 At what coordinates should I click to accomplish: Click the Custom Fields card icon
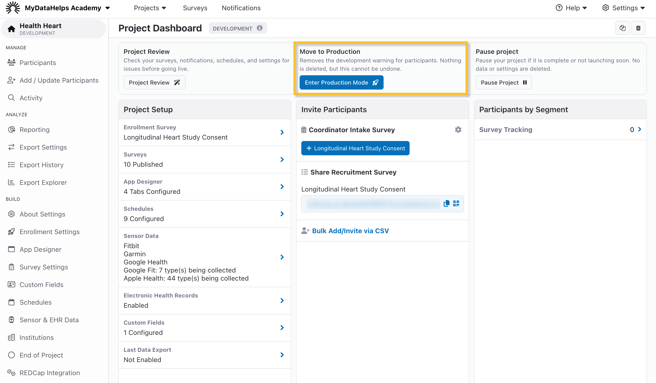tap(11, 285)
